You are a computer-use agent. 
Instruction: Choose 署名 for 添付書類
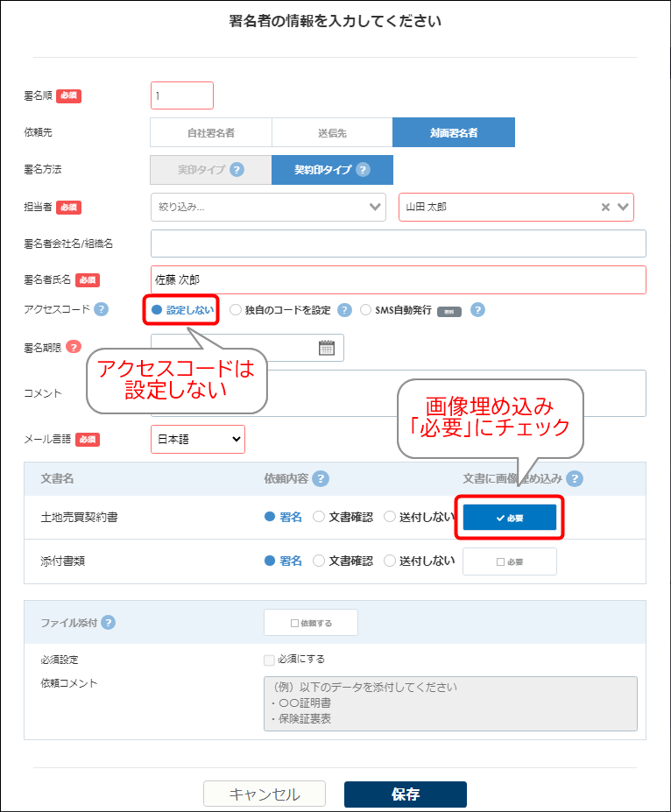[x=283, y=561]
